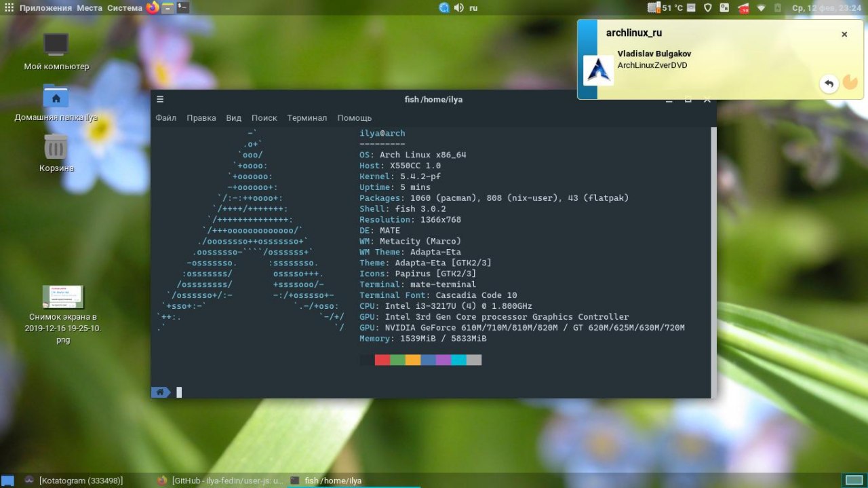The image size is (868, 488).
Task: Open terminal 'Помощь' menu
Action: [x=355, y=117]
